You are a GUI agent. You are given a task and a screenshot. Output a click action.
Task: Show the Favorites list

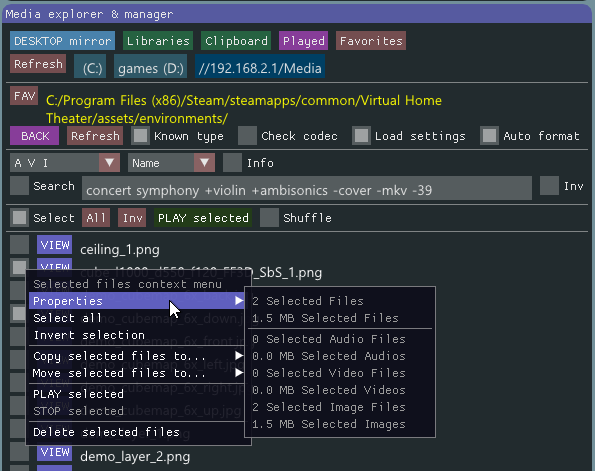tap(371, 41)
